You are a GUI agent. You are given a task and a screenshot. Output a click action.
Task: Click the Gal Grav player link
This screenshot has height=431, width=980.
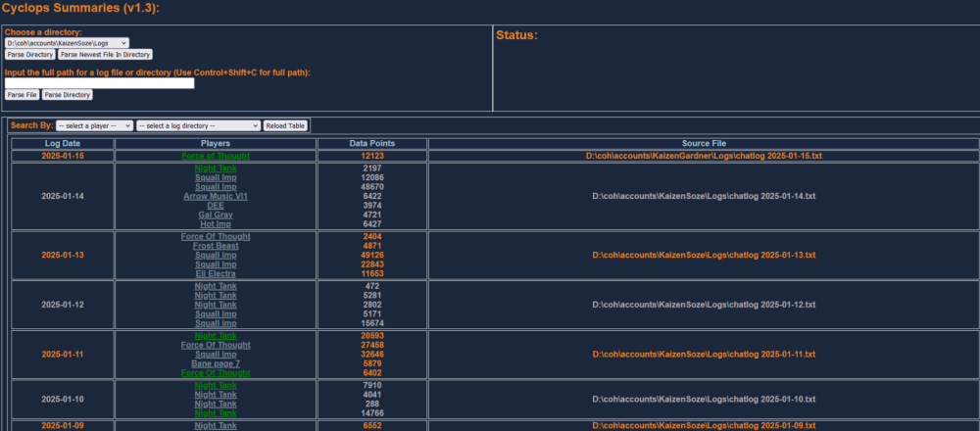pos(216,215)
